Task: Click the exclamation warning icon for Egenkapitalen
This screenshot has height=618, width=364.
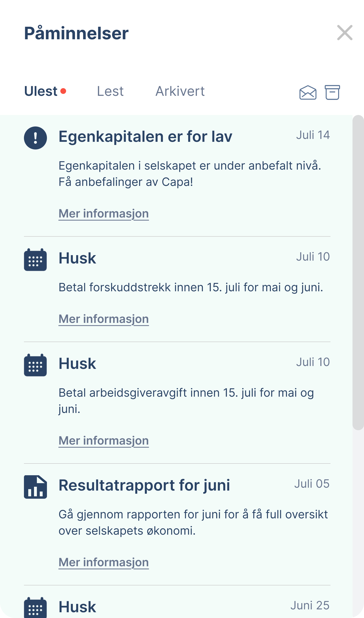Action: [x=35, y=138]
